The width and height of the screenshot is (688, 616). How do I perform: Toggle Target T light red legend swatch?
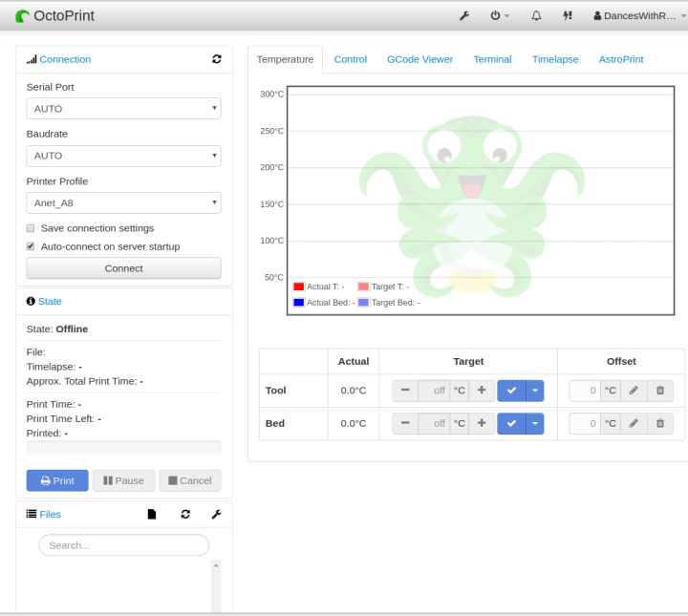pyautogui.click(x=363, y=287)
